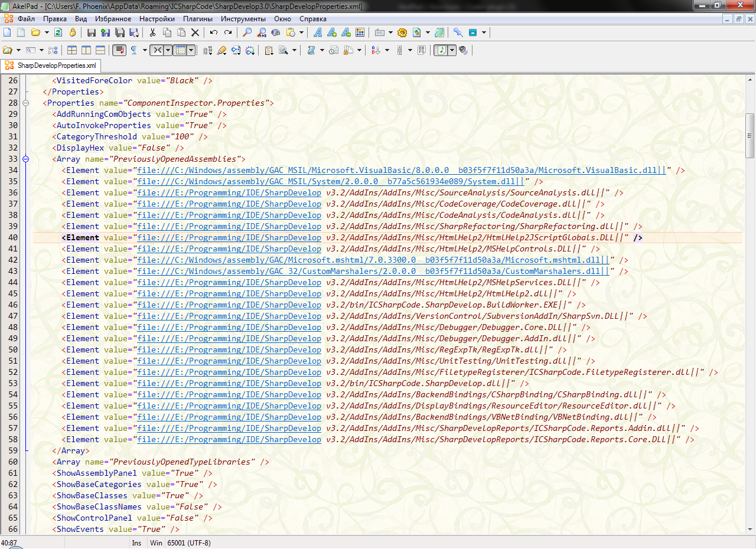The height and width of the screenshot is (549, 756).
Task: Click the Save floppy disk icon
Action: click(x=92, y=32)
